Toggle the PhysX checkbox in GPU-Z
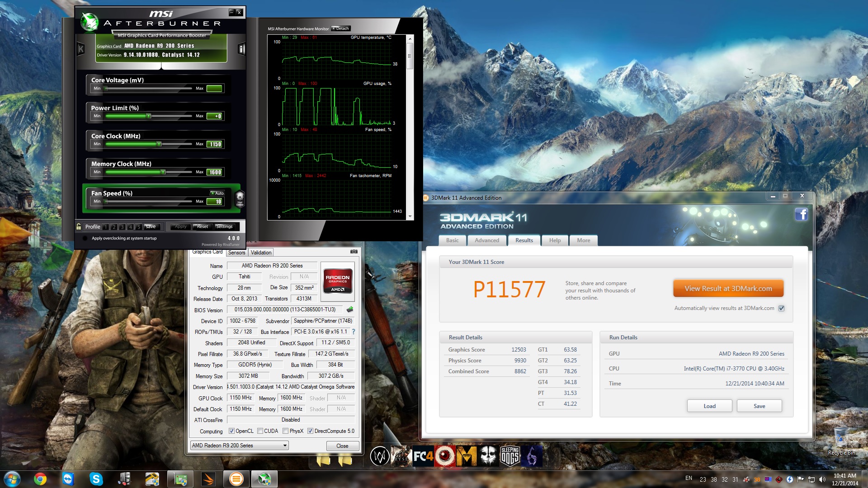This screenshot has height=488, width=868. [x=285, y=431]
